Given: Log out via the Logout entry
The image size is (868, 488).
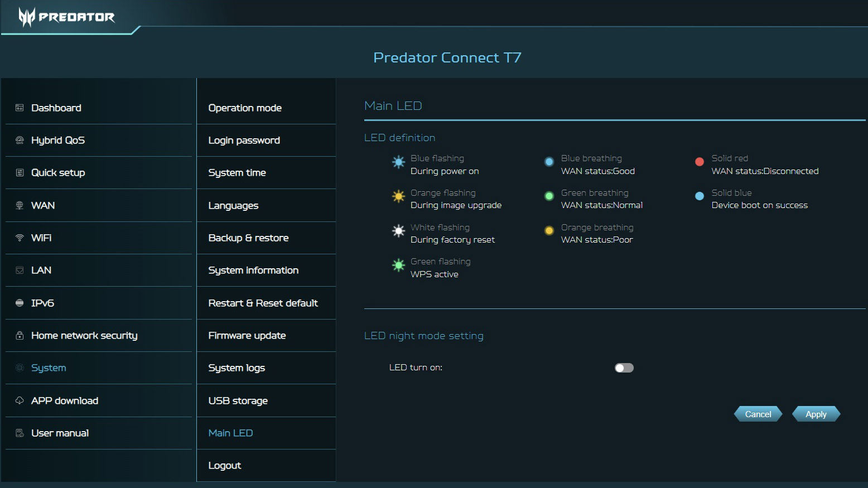Looking at the screenshot, I should (224, 465).
